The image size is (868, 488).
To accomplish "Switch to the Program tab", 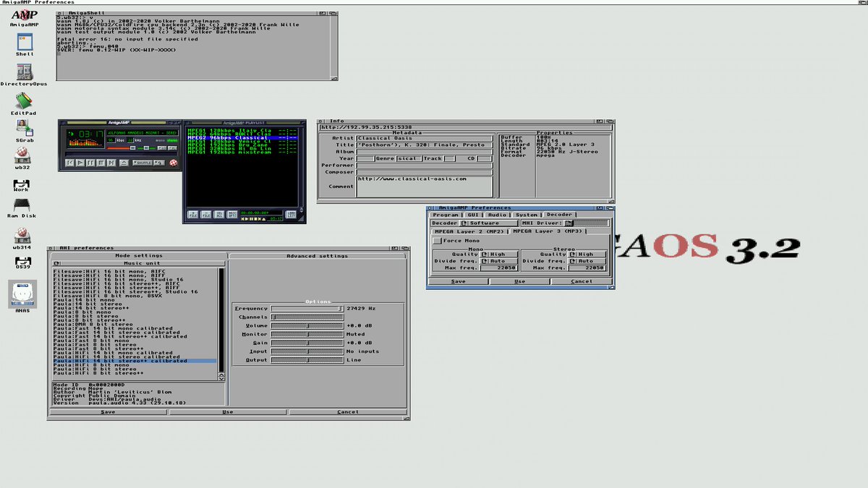I will 446,215.
